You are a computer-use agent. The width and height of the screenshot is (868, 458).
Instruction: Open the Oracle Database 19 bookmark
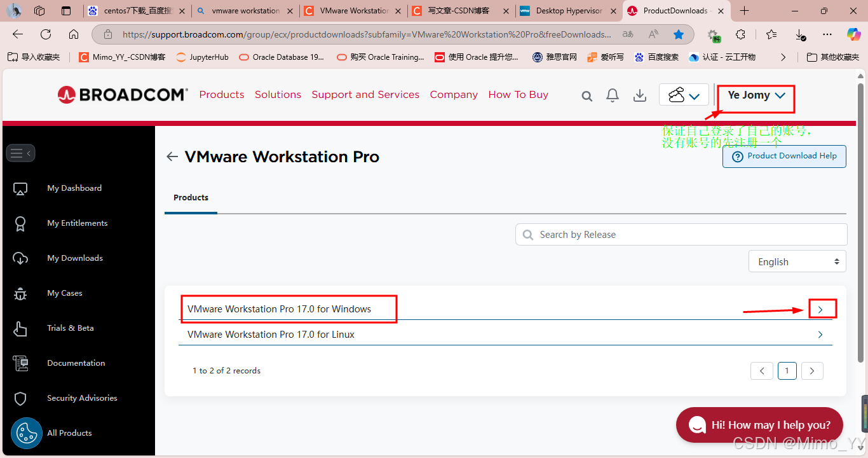281,57
